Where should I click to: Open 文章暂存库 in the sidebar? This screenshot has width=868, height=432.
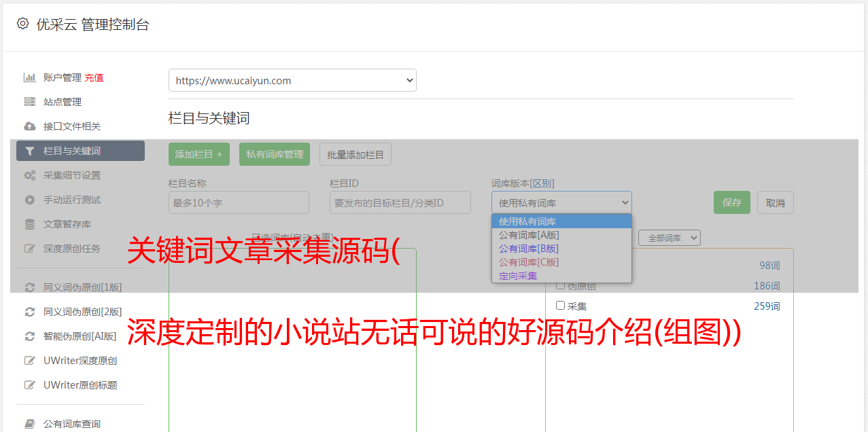coord(67,224)
